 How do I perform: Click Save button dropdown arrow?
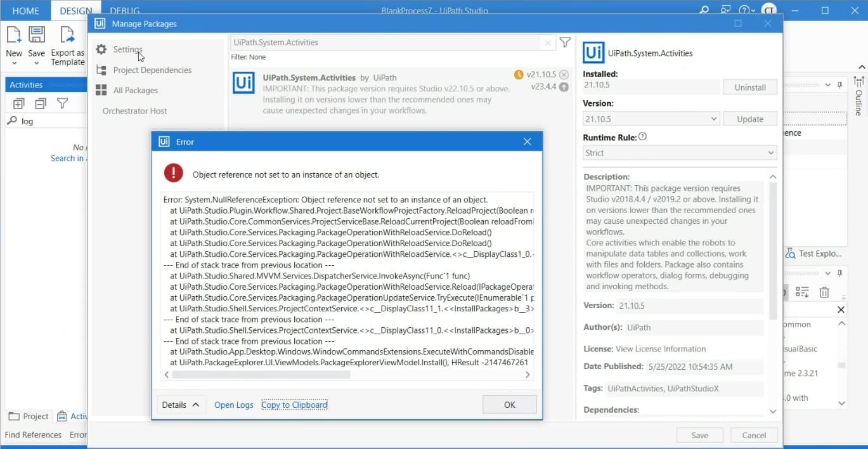[36, 63]
